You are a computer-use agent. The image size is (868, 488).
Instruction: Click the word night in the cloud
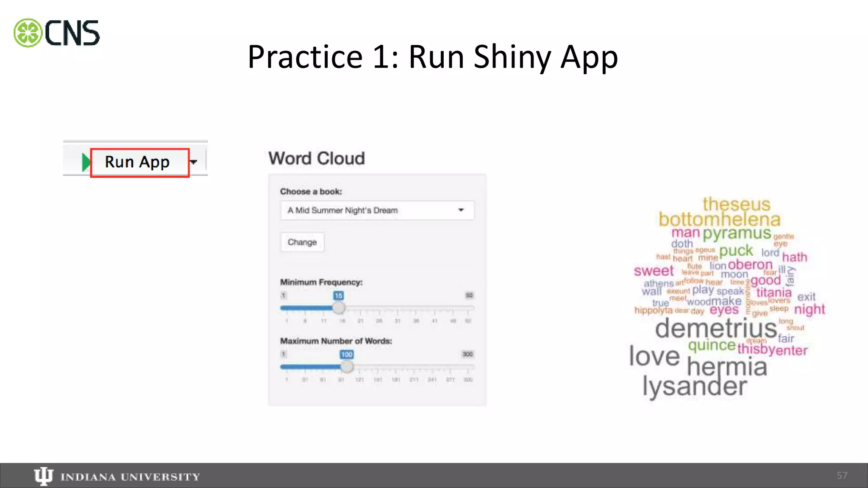[x=810, y=309]
